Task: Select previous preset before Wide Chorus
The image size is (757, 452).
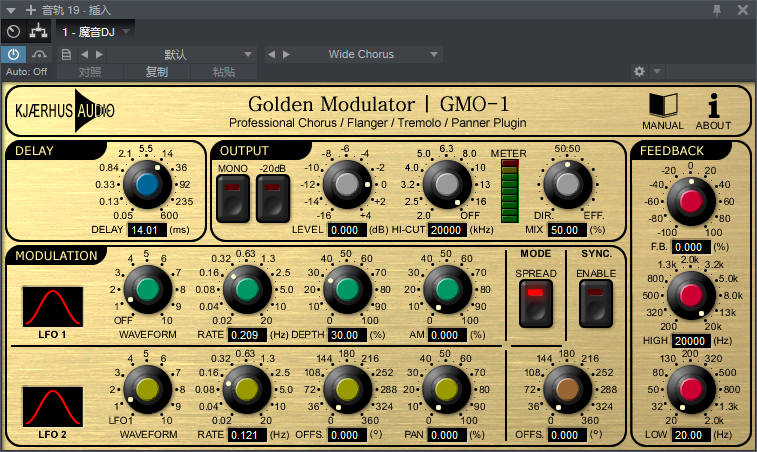Action: [271, 55]
